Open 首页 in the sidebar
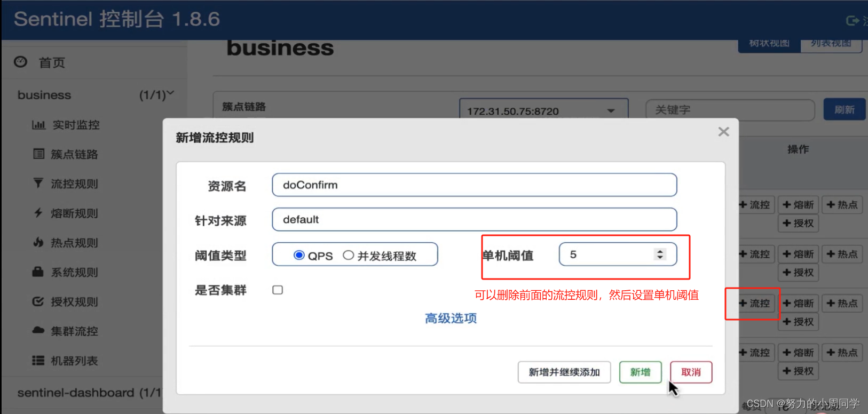 [52, 62]
